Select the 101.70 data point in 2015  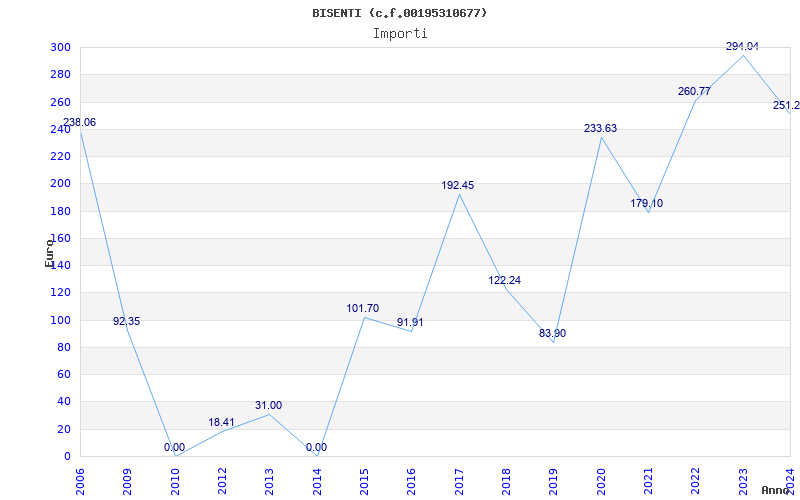(362, 309)
